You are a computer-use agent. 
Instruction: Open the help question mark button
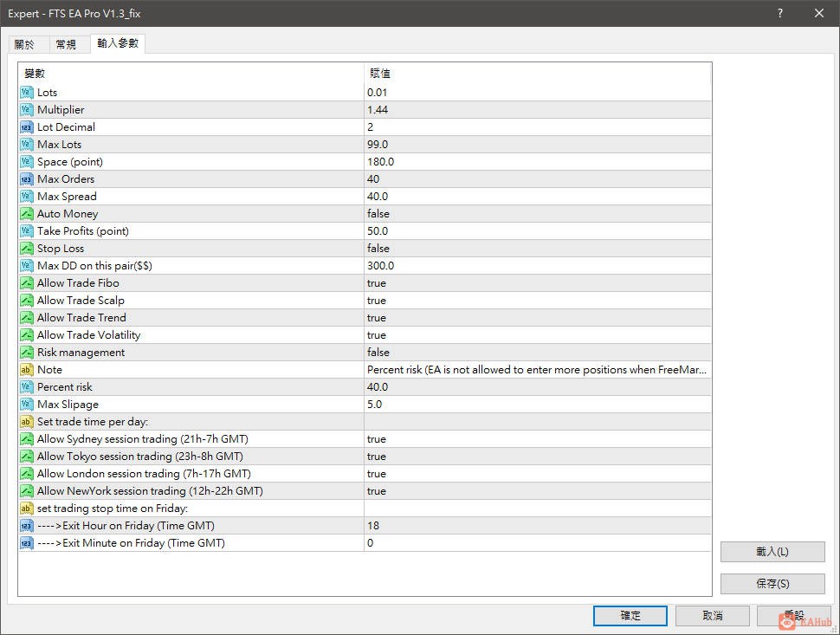pyautogui.click(x=780, y=13)
